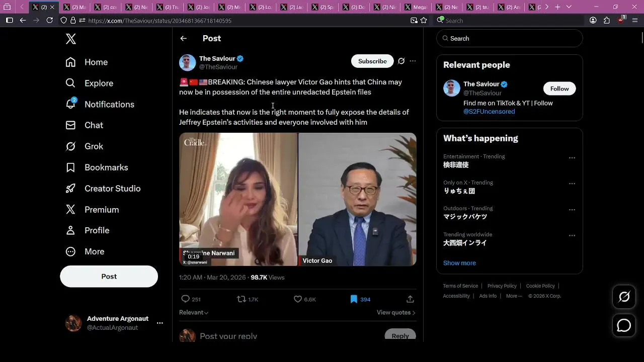Go to Bookmarks in the sidebar
This screenshot has width=644, height=362.
coord(106,167)
